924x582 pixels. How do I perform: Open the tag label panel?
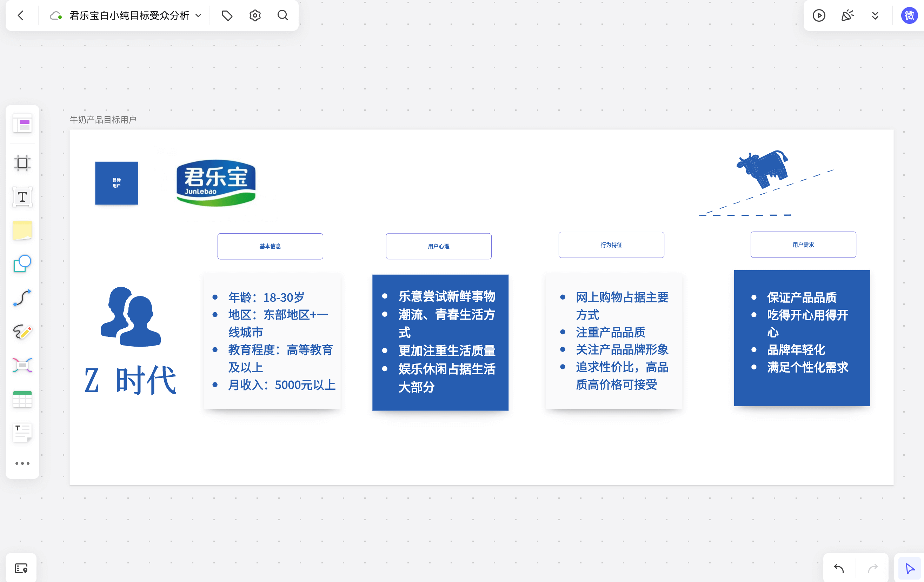(227, 15)
